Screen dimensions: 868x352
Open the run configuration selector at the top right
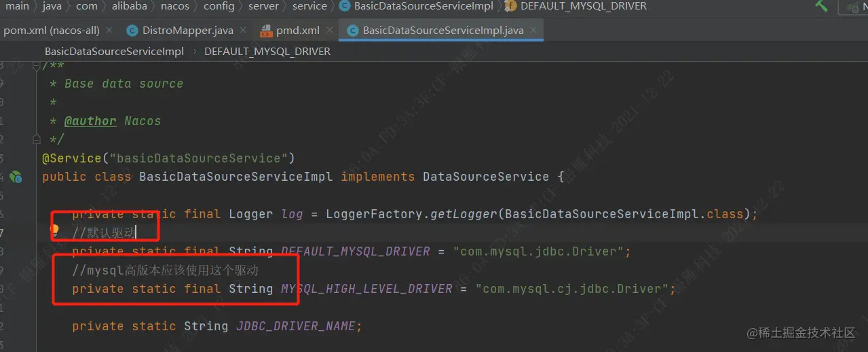pos(853,7)
